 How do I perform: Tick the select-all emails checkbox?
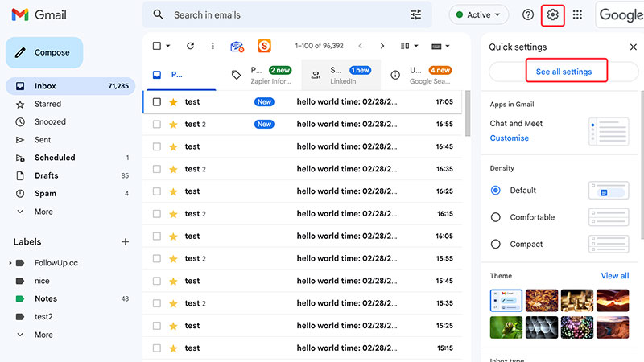[156, 46]
